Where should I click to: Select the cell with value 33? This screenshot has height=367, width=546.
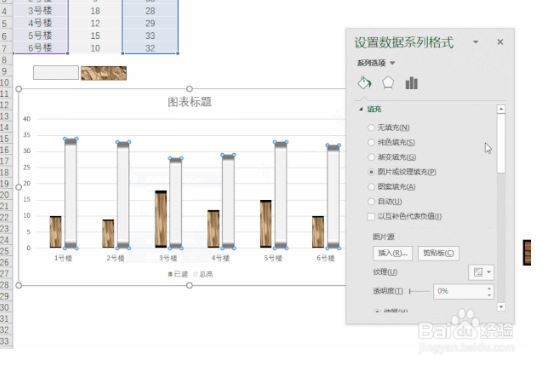point(150,36)
